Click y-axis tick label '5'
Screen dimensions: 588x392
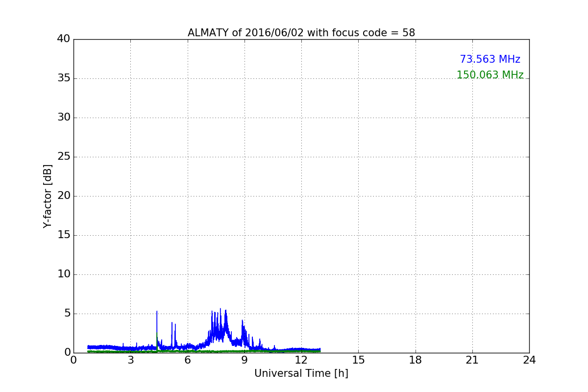(67, 314)
